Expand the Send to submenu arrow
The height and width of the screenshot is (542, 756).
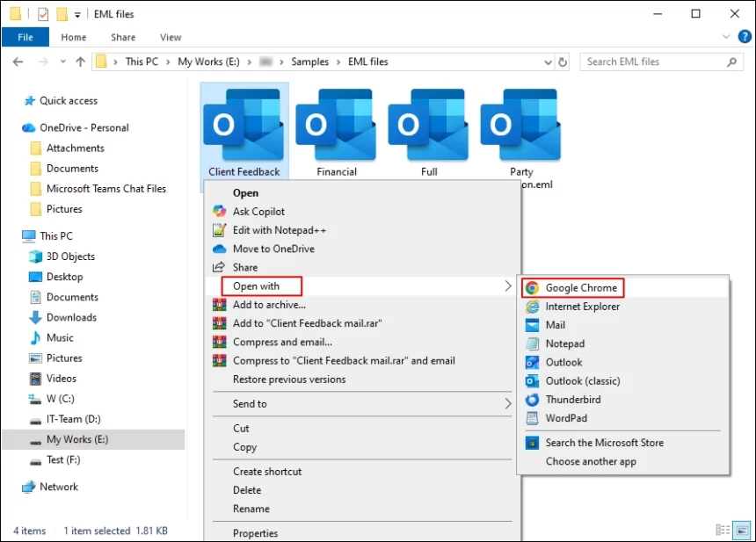[x=508, y=404]
